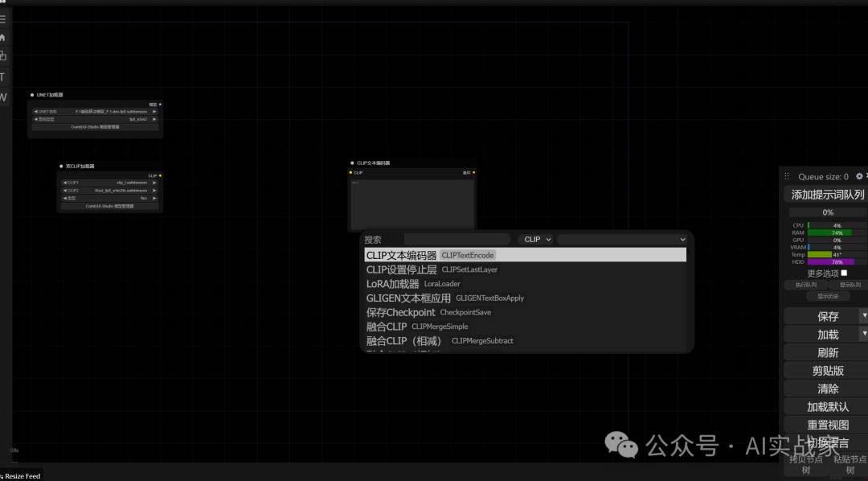Open the UNET名称 model selector
This screenshot has height=481, width=868.
pyautogui.click(x=95, y=111)
